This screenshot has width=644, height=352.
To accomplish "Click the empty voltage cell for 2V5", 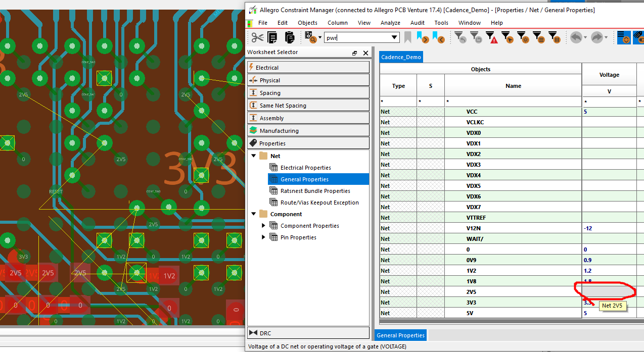I will coord(609,291).
